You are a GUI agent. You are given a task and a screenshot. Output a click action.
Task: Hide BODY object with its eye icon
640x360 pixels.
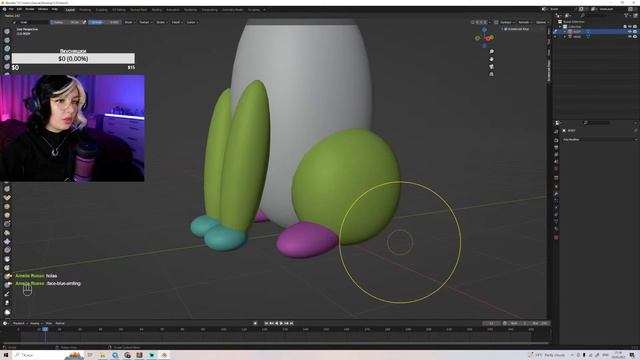630,31
